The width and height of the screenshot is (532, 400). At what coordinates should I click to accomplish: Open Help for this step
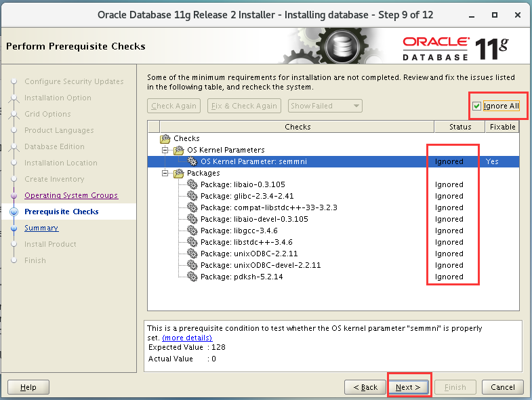[28, 387]
